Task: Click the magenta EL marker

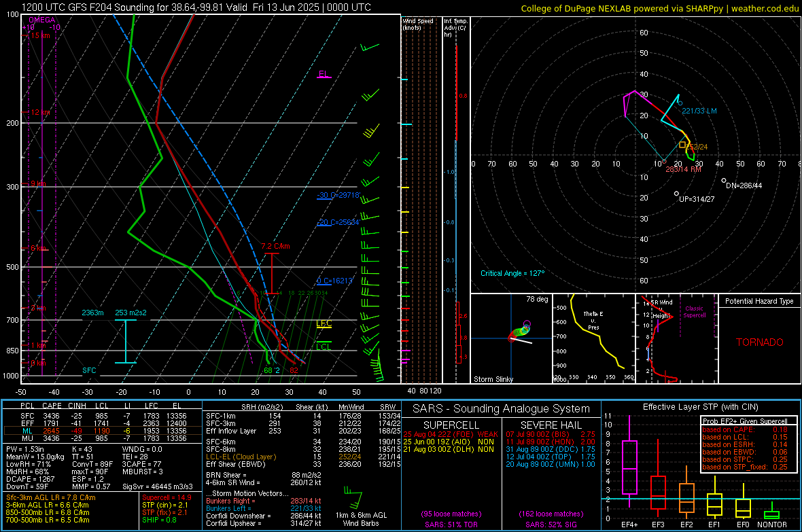Action: pos(324,74)
